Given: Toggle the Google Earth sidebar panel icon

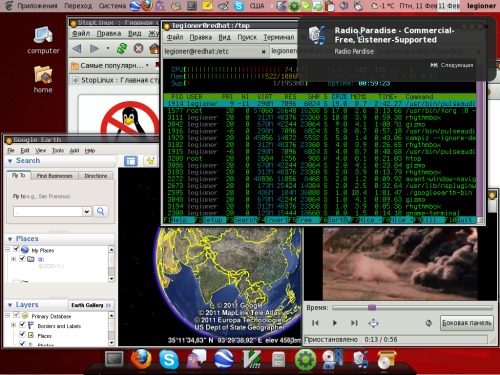Looking at the screenshot, I should (131, 161).
